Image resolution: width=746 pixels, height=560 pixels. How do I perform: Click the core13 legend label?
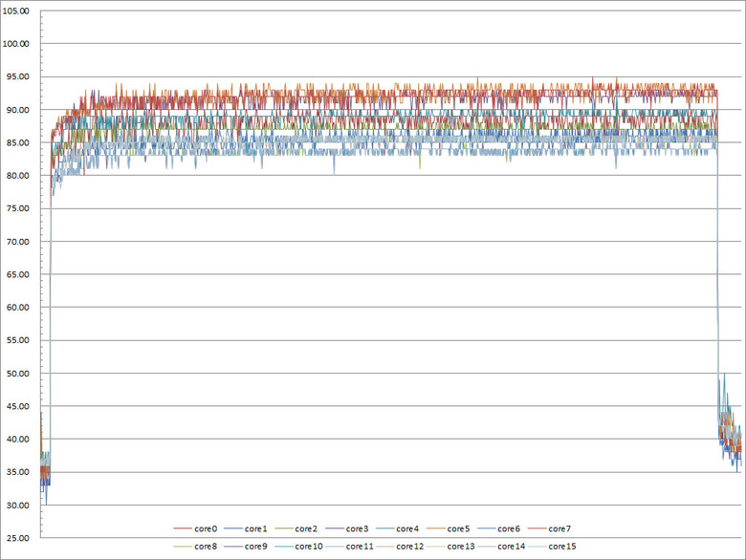(x=461, y=547)
